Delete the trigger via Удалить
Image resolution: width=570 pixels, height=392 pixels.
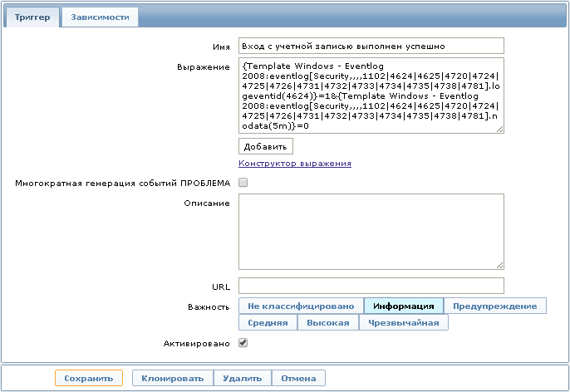(x=242, y=378)
